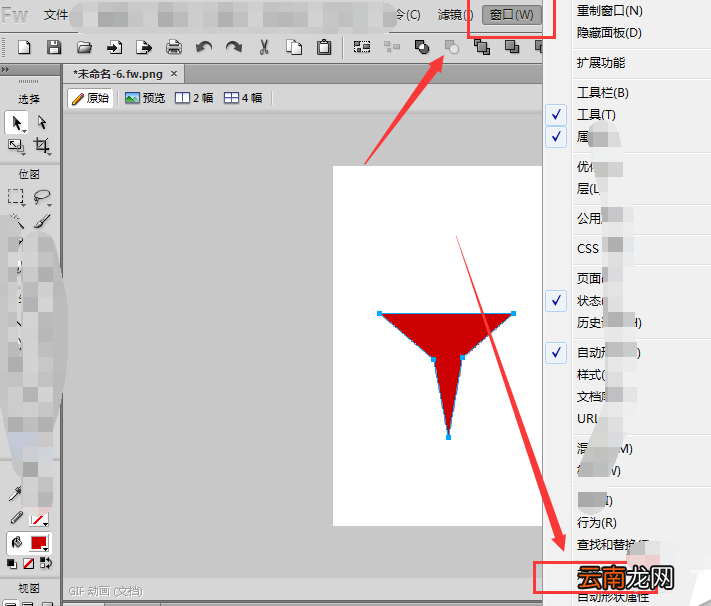Click the Save icon in toolbar

[54, 47]
